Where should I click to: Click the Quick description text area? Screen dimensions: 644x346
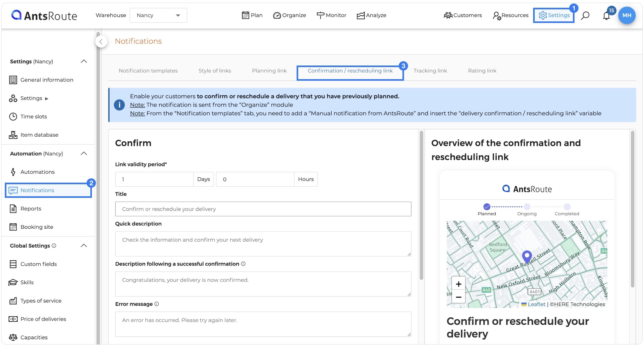(263, 244)
